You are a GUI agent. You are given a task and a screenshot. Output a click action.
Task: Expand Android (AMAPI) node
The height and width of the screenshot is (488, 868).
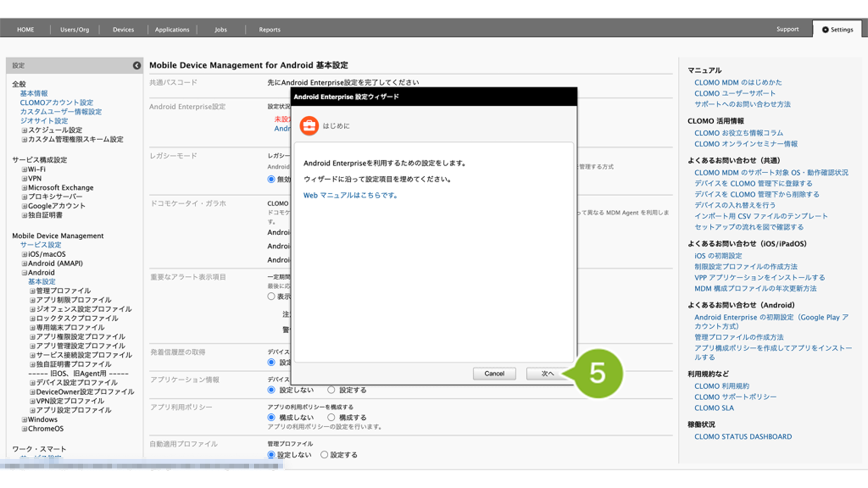pos(24,264)
